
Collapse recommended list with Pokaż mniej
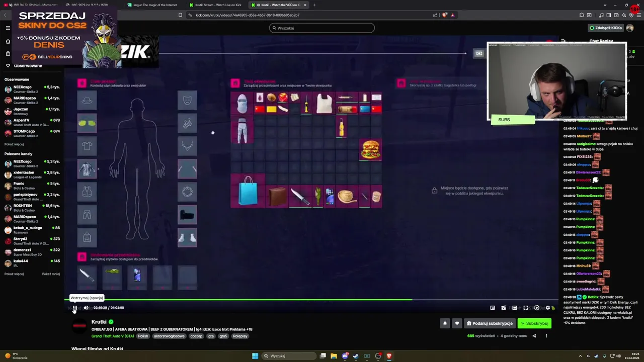tap(51, 274)
